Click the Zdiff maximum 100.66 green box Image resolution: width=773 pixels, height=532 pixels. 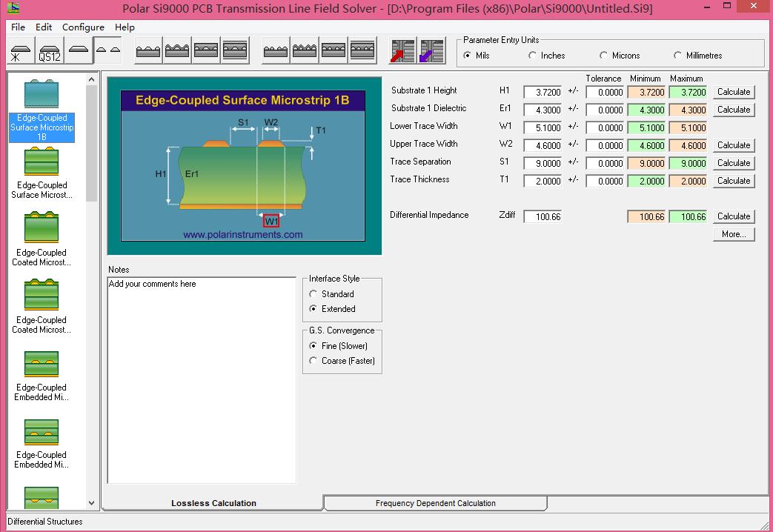688,216
